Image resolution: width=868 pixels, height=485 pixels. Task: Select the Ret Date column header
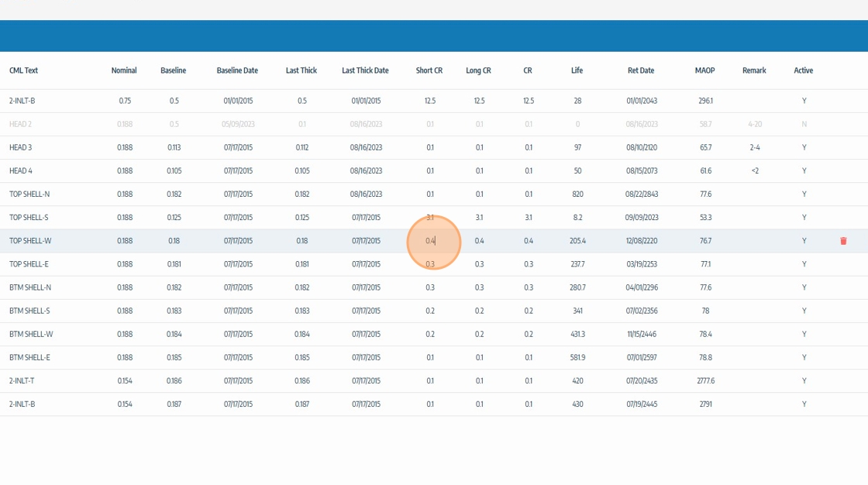tap(641, 71)
